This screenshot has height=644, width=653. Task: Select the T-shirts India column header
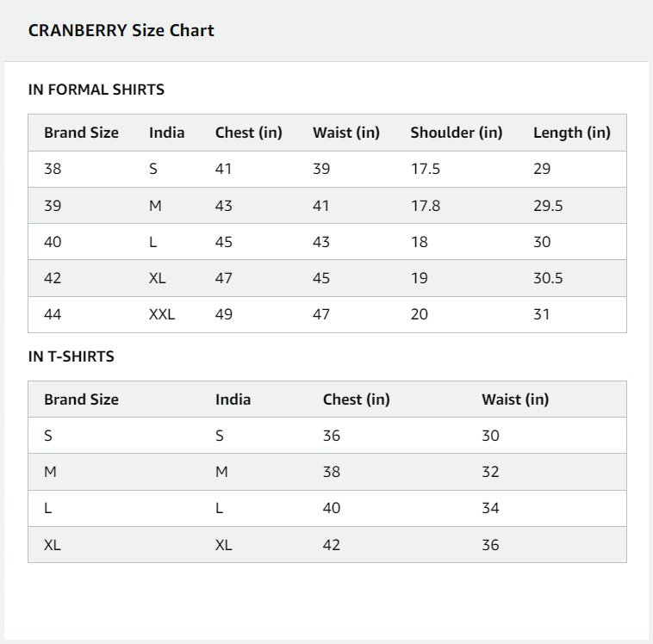point(233,399)
